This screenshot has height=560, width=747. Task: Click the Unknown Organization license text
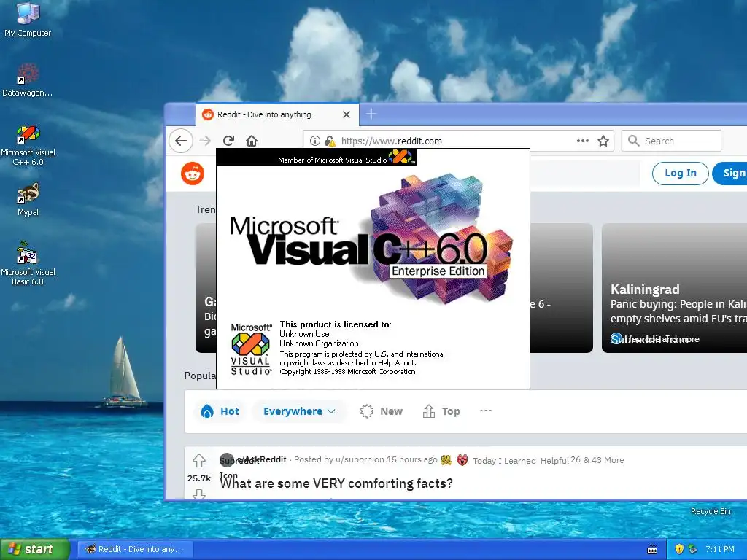click(x=319, y=343)
